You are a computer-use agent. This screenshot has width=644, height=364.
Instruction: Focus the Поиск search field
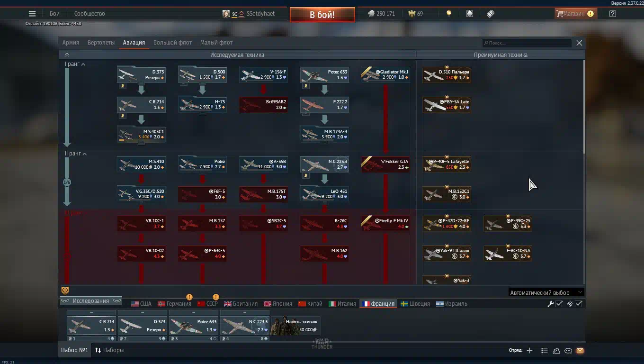pos(527,43)
